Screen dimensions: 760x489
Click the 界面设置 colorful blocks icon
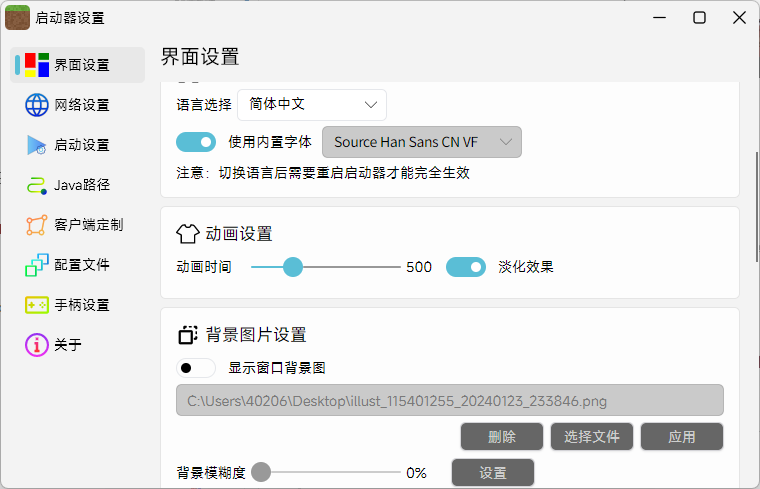(37, 65)
